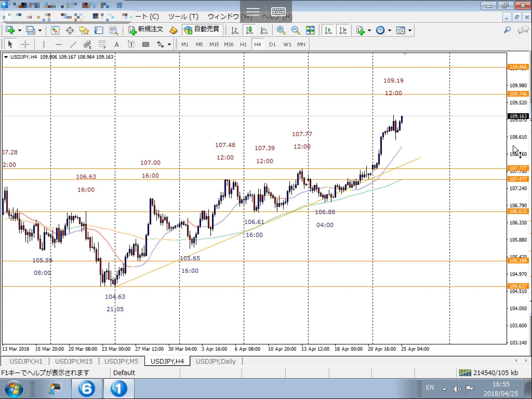This screenshot has width=532, height=399.
Task: Expand the Profiles dropdown arrow
Action: point(40,30)
